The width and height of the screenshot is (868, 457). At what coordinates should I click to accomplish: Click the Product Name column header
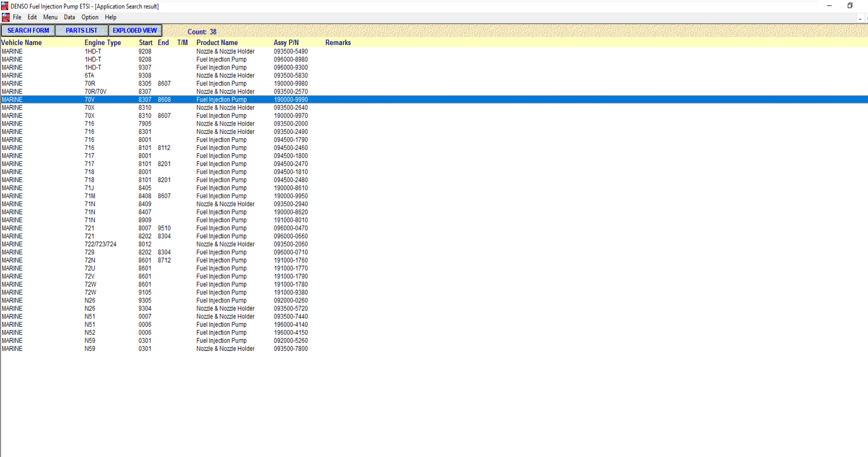point(217,43)
